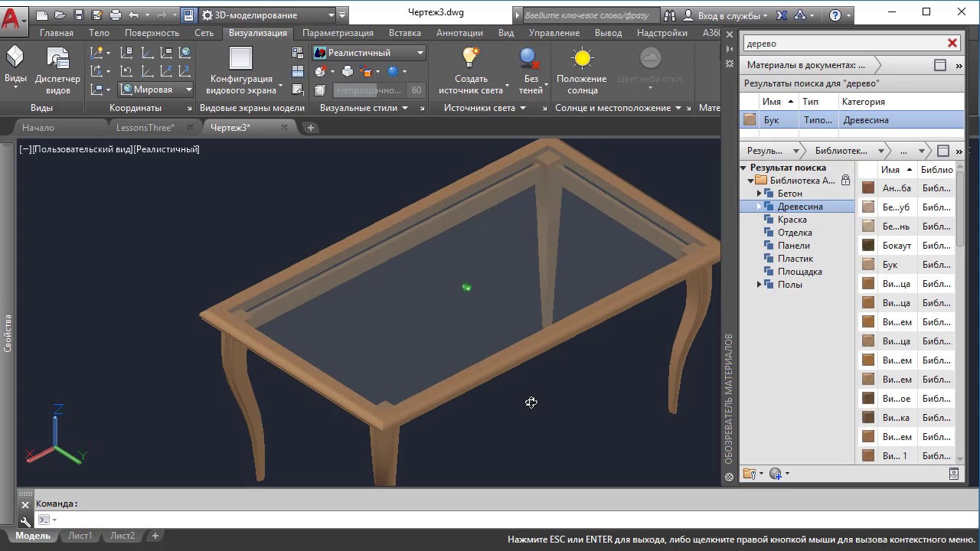Toggle the workspace switching icon in Quick Access
Image resolution: width=980 pixels, height=551 pixels.
[188, 15]
